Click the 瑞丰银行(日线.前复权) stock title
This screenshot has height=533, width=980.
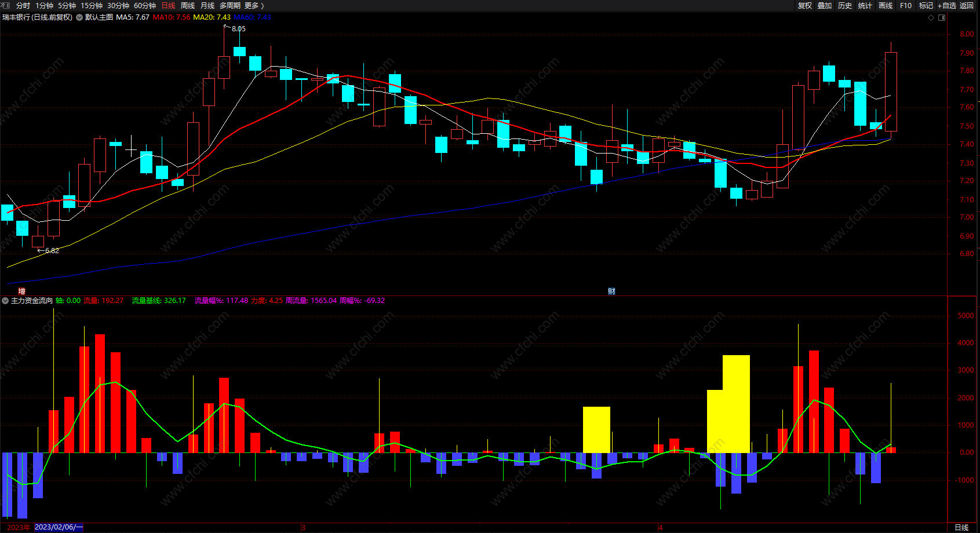(38, 17)
